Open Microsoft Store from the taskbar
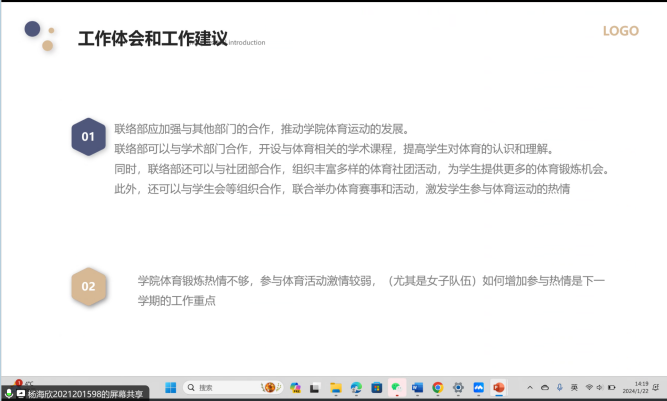The height and width of the screenshot is (401, 667). tap(376, 387)
